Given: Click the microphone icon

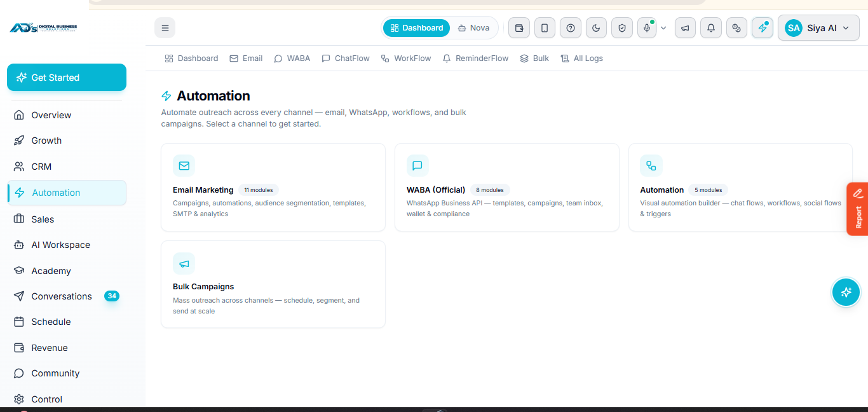Looking at the screenshot, I should click(647, 28).
